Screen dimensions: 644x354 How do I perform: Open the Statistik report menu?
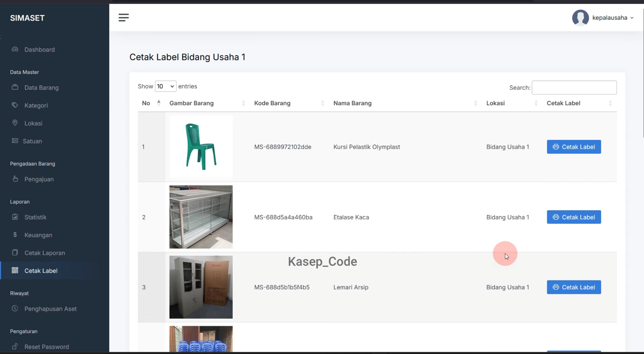click(36, 217)
